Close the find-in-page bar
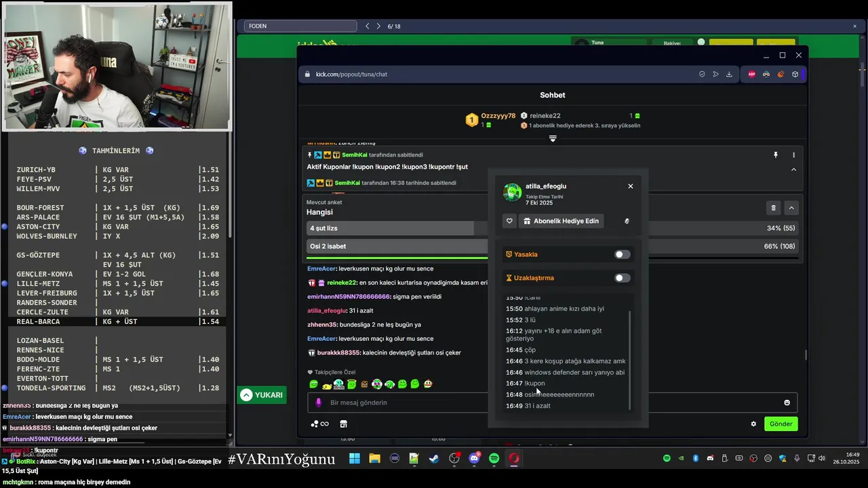The height and width of the screenshot is (488, 868). coord(854,26)
